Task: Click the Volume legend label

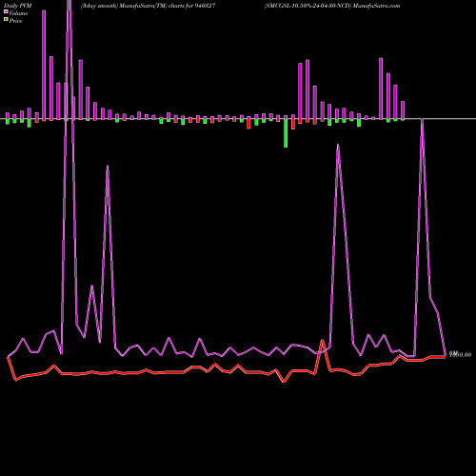Action: (18, 13)
